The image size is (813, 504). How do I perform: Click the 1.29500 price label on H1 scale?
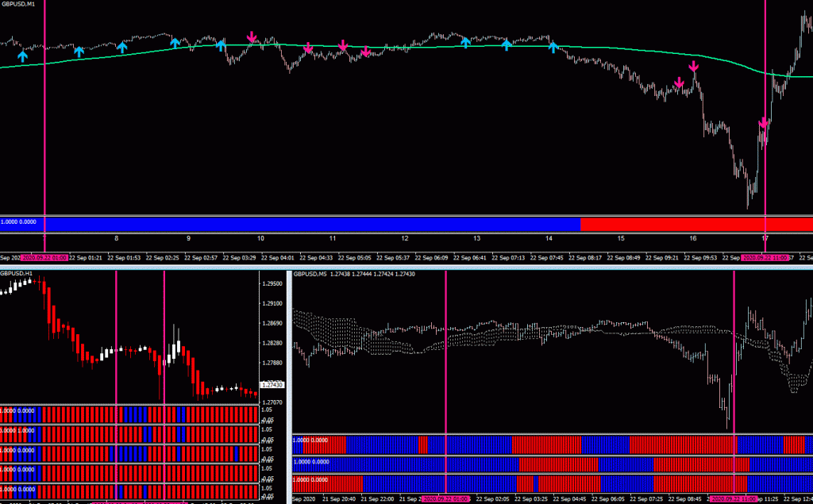click(272, 283)
